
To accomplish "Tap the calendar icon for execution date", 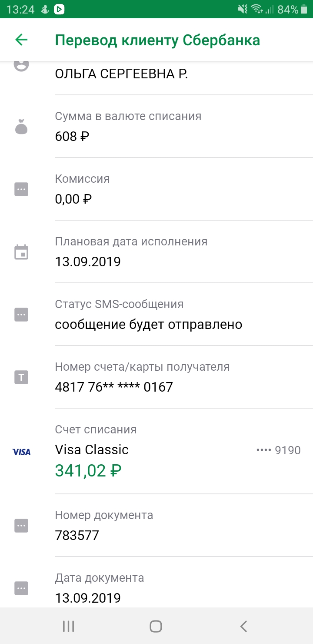I will (21, 252).
